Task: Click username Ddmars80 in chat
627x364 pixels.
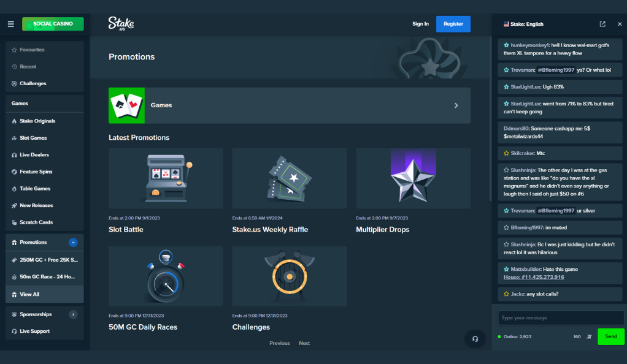Action: click(516, 129)
